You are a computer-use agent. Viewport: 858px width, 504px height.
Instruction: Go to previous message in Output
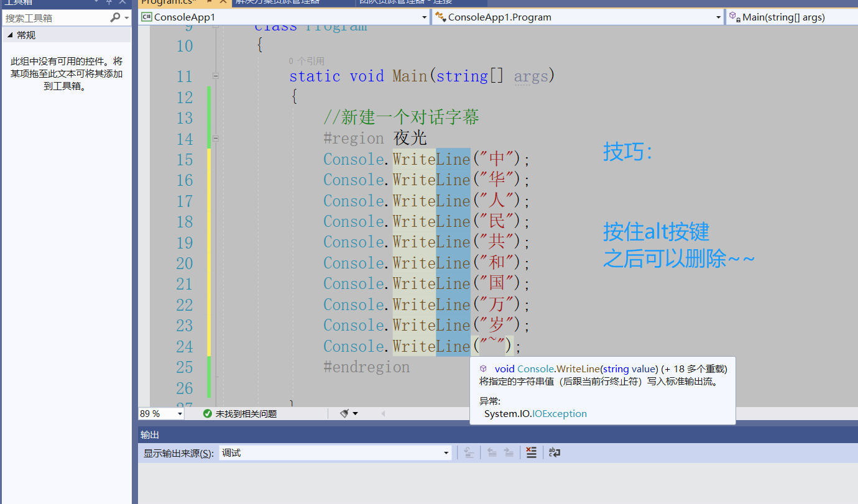(x=492, y=453)
